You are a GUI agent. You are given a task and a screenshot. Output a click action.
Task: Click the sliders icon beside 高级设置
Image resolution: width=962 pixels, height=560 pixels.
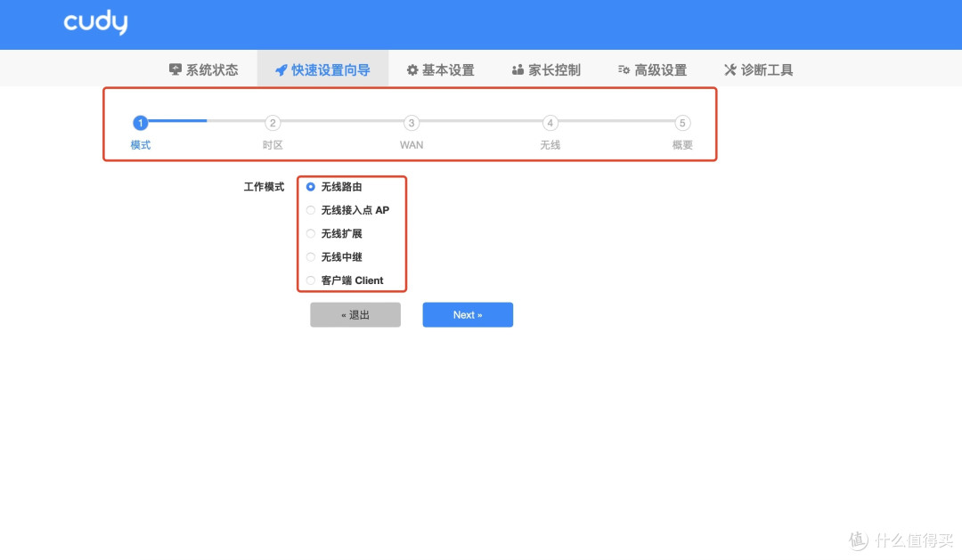pos(624,70)
